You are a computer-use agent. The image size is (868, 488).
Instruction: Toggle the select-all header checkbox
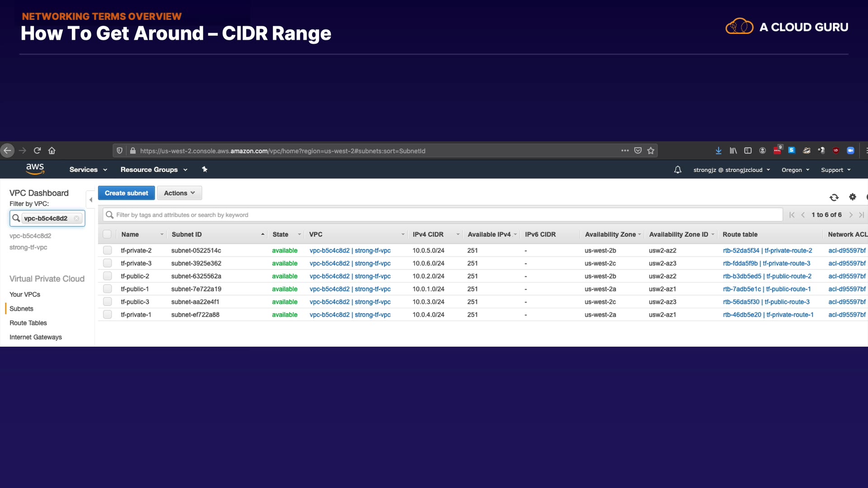[107, 234]
